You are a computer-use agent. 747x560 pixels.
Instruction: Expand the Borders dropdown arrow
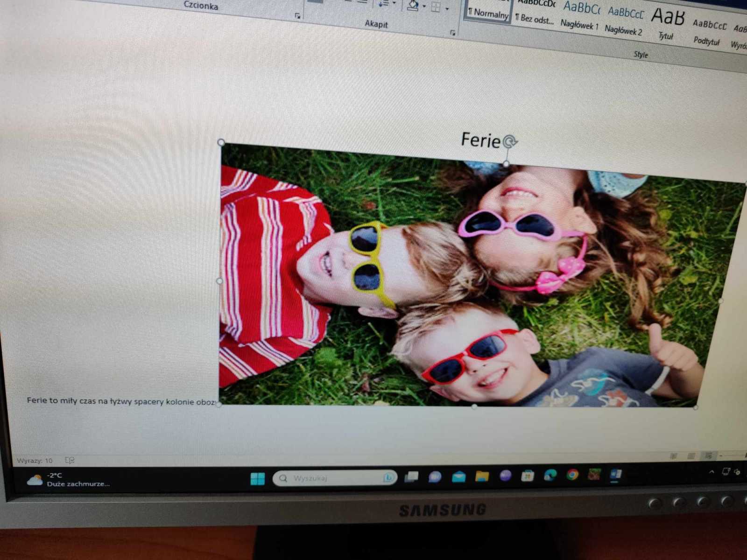[x=447, y=9]
